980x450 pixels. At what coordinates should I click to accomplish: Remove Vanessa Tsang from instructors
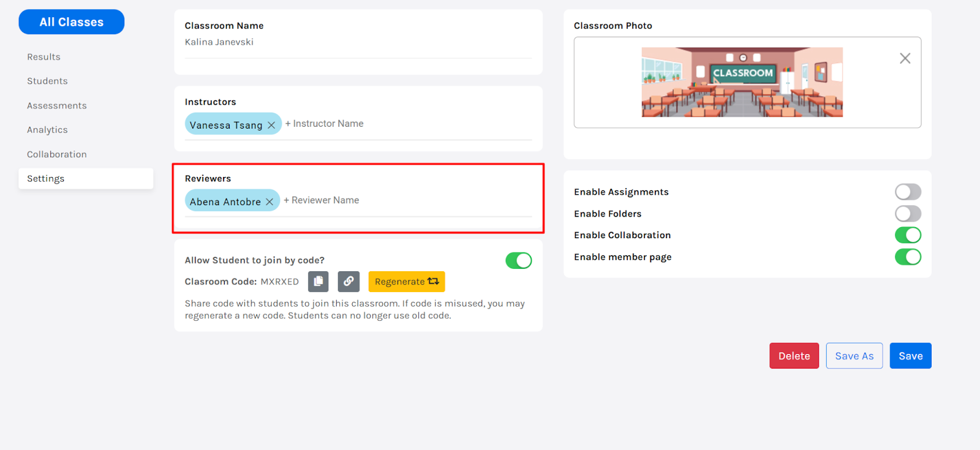point(271,125)
